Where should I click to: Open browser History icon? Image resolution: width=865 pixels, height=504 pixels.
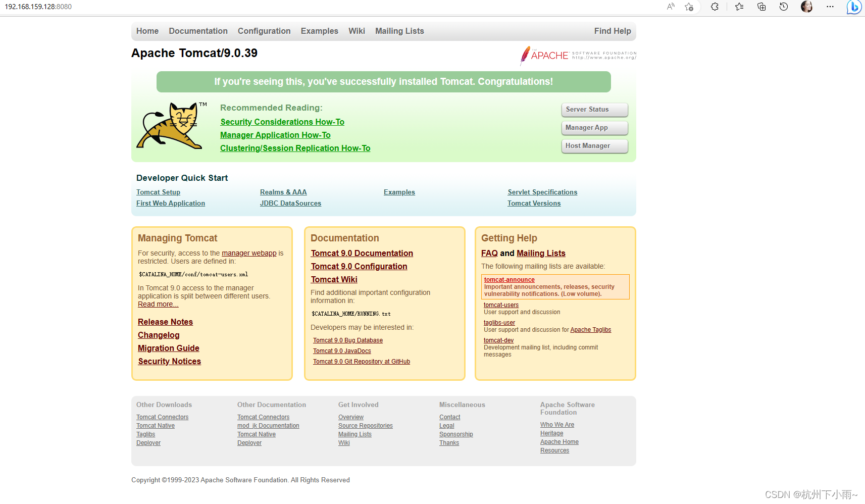(x=784, y=7)
